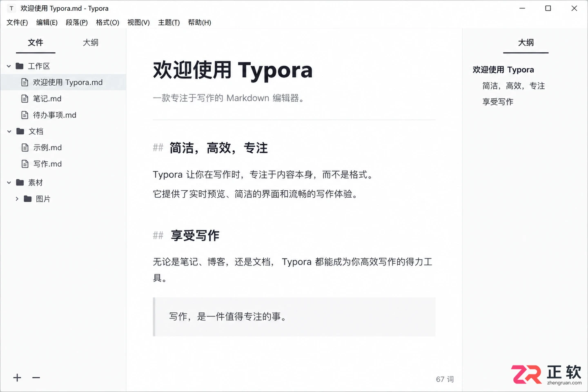Image resolution: width=588 pixels, height=392 pixels.
Task: Click the minus icon in sidebar footer
Action: (x=36, y=378)
